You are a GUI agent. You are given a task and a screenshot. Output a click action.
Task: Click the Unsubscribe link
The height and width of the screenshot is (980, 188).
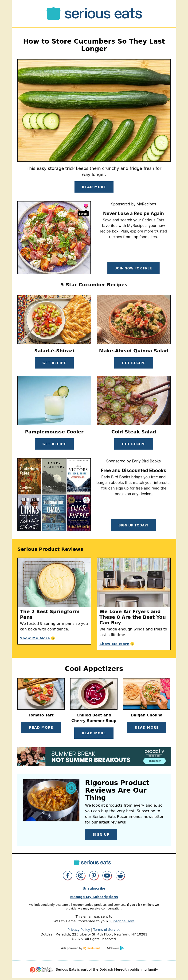click(x=94, y=888)
